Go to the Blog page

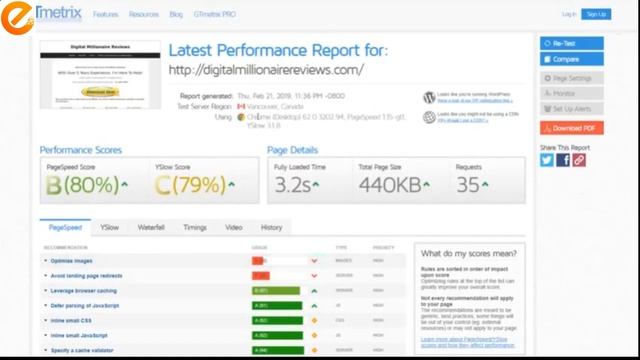coord(176,14)
